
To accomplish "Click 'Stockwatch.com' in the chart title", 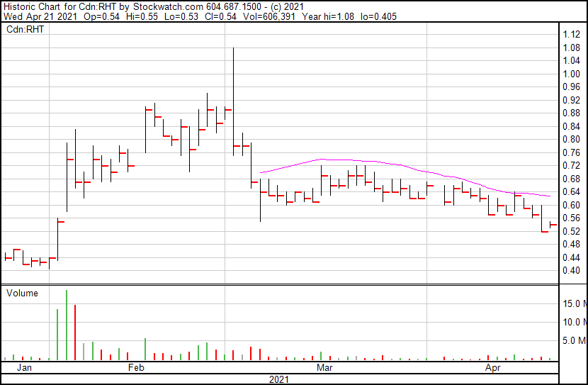I will [169, 7].
